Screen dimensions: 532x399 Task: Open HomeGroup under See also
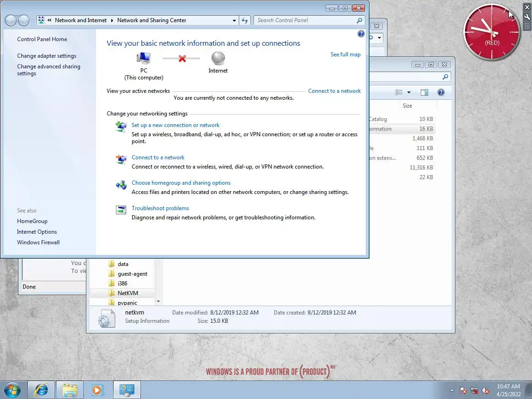click(32, 221)
